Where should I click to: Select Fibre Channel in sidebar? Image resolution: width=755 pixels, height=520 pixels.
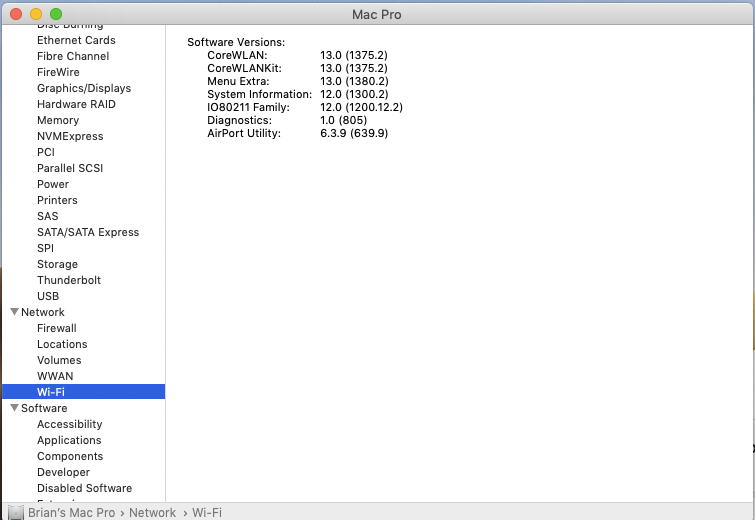point(73,56)
